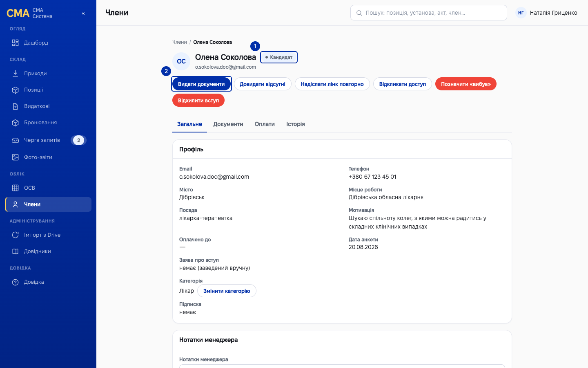Image resolution: width=588 pixels, height=368 pixels.
Task: Click the form date 20.08.2026
Action: [x=363, y=247]
